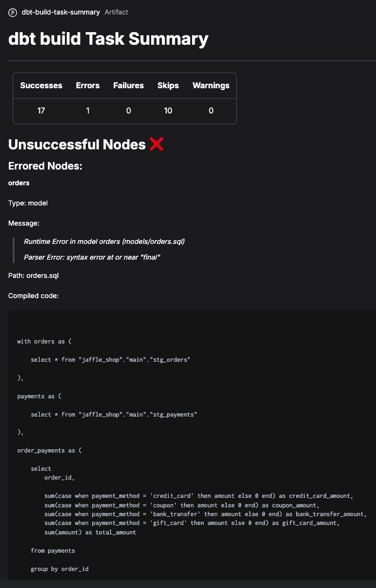Click the red X icon next to Unsuccessful Nodes
Image resolution: width=376 pixels, height=588 pixels.
click(156, 144)
